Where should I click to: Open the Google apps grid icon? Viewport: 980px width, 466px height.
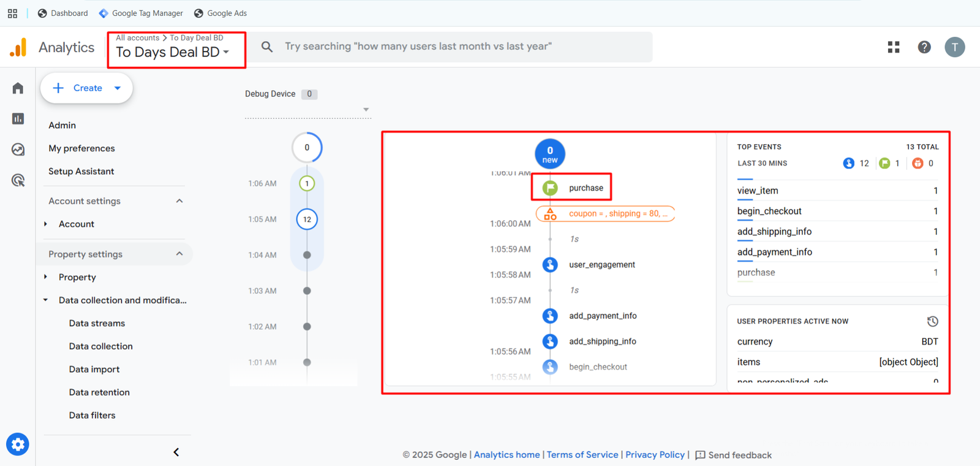coord(894,47)
